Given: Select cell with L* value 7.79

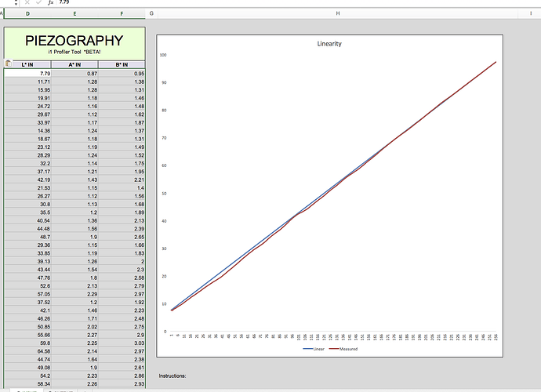Looking at the screenshot, I should point(27,74).
